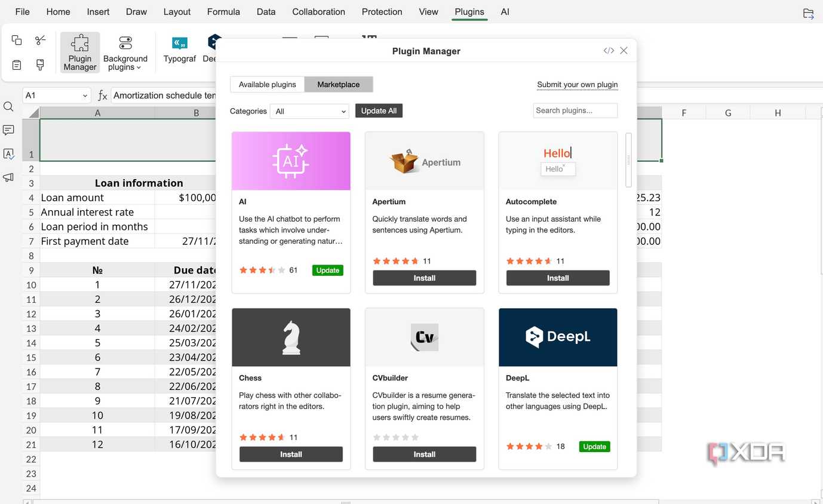
Task: Switch to the Home tab
Action: point(58,12)
